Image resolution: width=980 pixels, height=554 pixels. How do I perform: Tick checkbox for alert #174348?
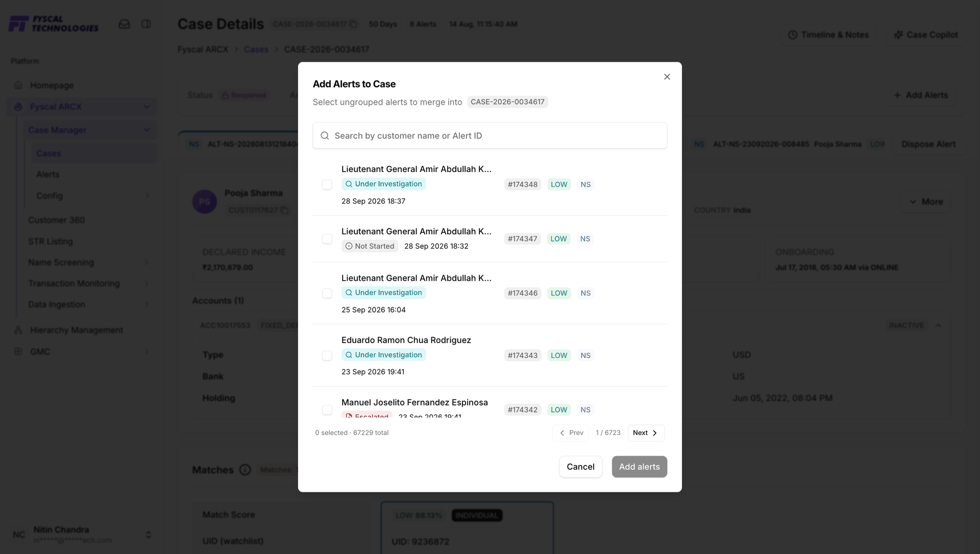click(327, 184)
